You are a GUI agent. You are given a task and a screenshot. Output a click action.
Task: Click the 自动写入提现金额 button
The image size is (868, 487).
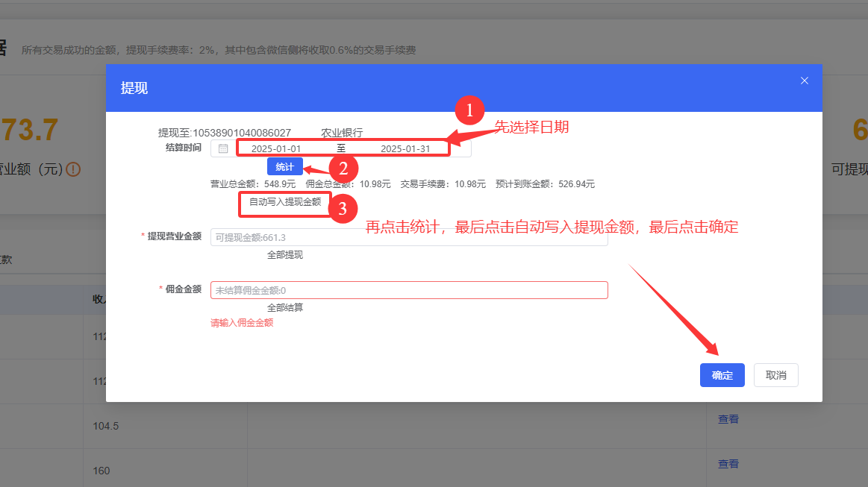284,204
